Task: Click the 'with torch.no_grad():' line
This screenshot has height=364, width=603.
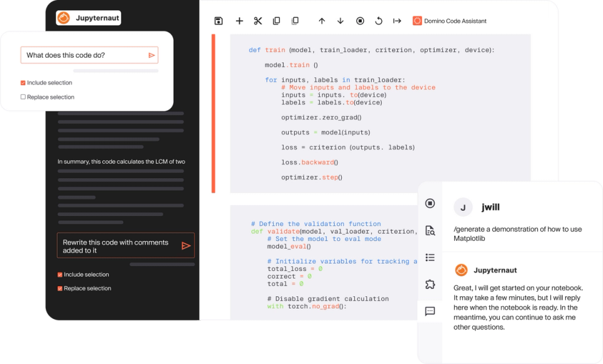Action: 307,306
